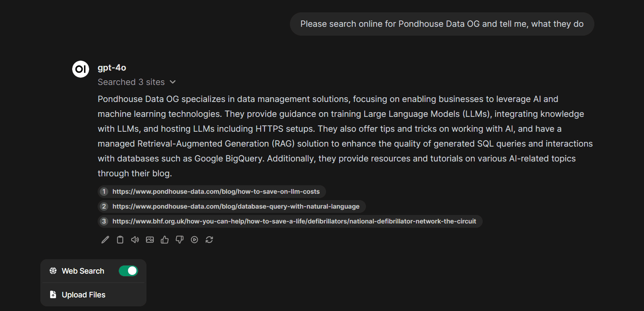This screenshot has height=311, width=644.
Task: Click the edit pencil icon under the response
Action: point(105,240)
